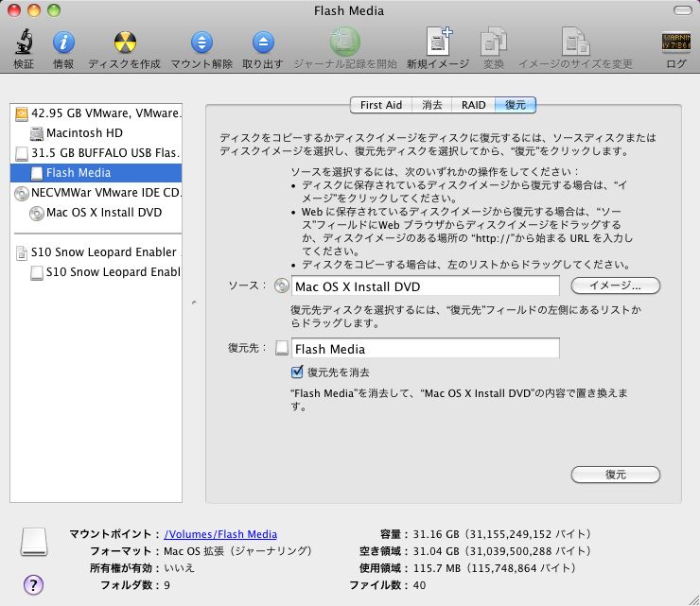Click the 変換 convert toolbar icon
This screenshot has width=700, height=606.
point(493,42)
